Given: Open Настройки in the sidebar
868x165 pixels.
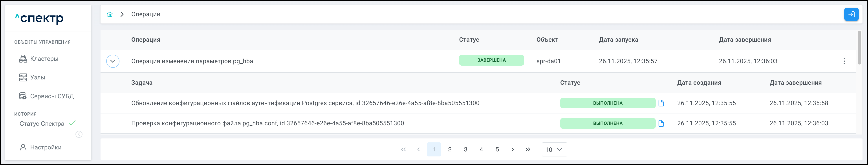Looking at the screenshot, I should [46, 147].
